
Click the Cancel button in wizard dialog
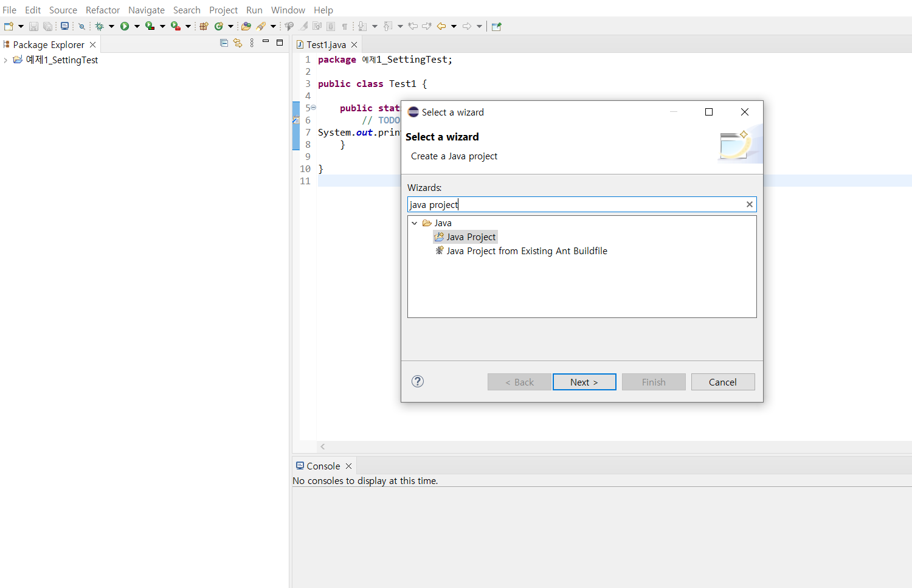[723, 382]
